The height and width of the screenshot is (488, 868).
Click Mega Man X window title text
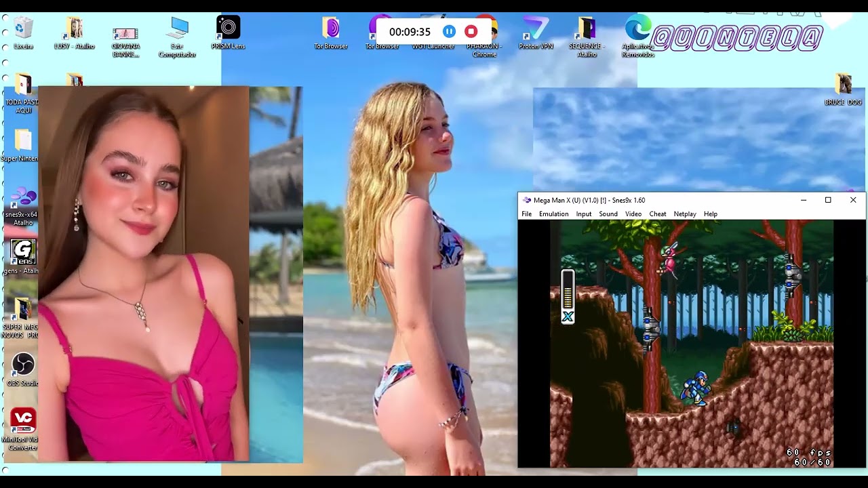click(589, 200)
